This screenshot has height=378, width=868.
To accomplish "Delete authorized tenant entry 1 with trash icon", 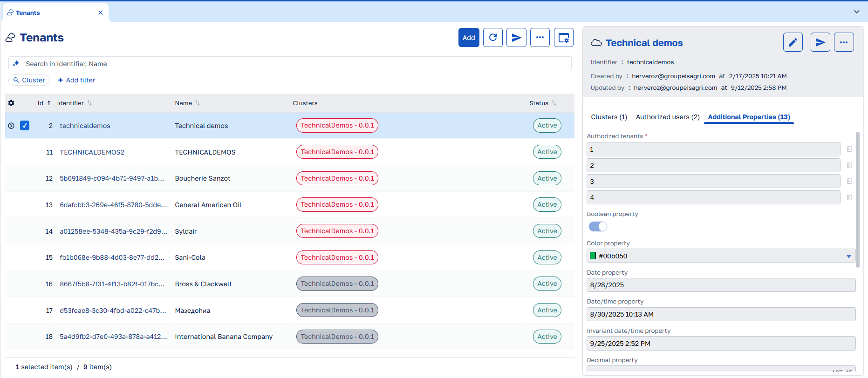I will click(x=849, y=149).
